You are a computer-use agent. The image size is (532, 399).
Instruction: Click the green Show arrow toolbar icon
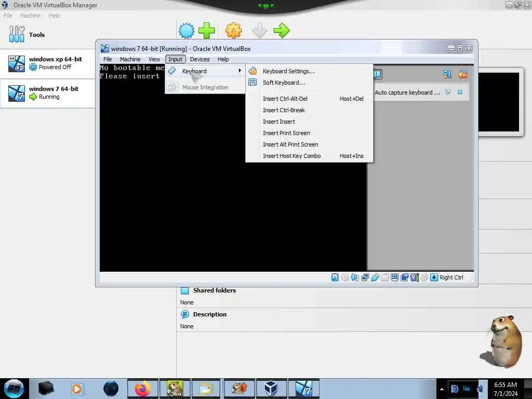[282, 31]
